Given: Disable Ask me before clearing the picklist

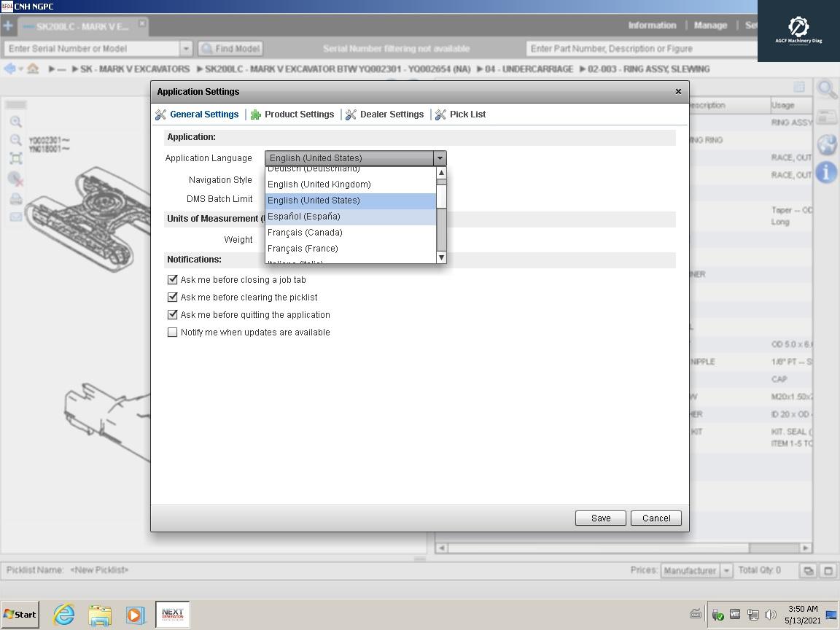Looking at the screenshot, I should click(x=172, y=297).
